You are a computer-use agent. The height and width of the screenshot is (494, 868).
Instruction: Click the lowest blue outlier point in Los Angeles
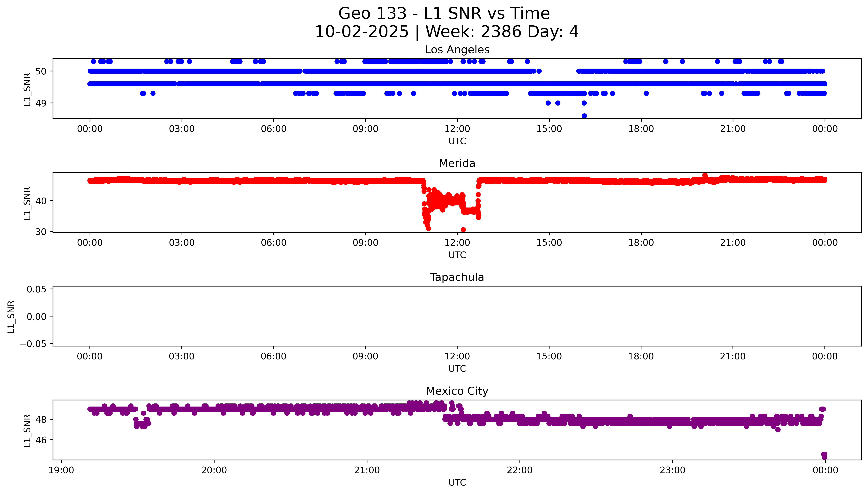click(584, 116)
